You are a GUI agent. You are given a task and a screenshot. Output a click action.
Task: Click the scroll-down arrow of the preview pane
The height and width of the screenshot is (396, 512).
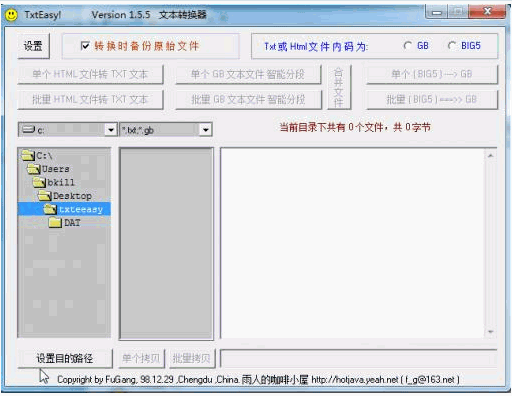point(490,332)
